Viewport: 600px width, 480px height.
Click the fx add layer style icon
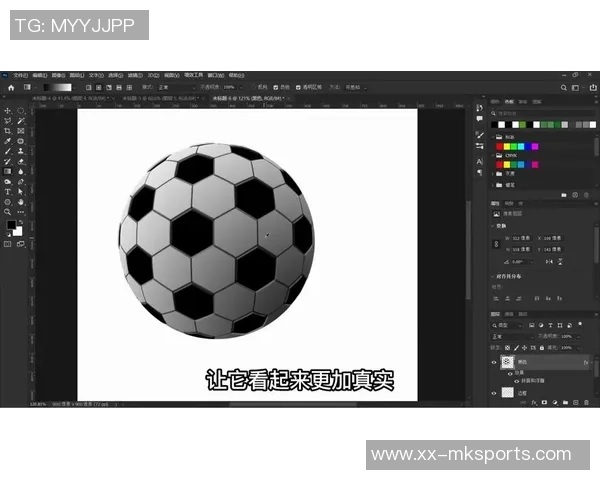[x=533, y=402]
